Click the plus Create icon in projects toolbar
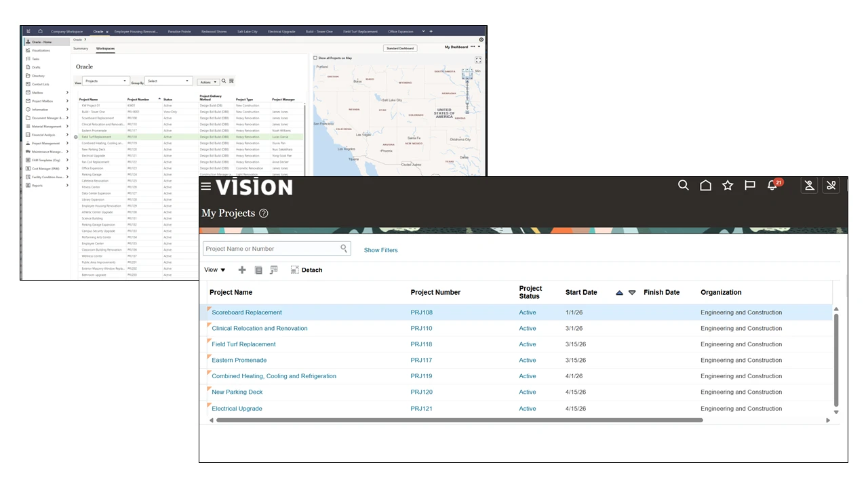The width and height of the screenshot is (868, 488). (242, 270)
